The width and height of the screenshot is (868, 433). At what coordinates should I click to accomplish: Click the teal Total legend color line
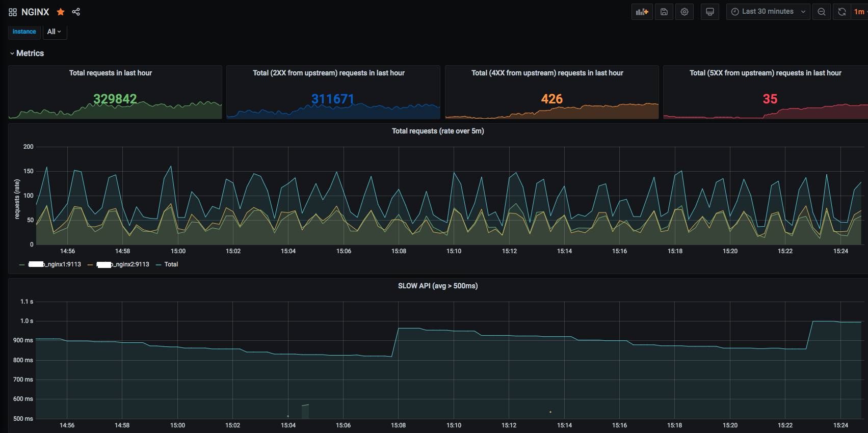159,264
